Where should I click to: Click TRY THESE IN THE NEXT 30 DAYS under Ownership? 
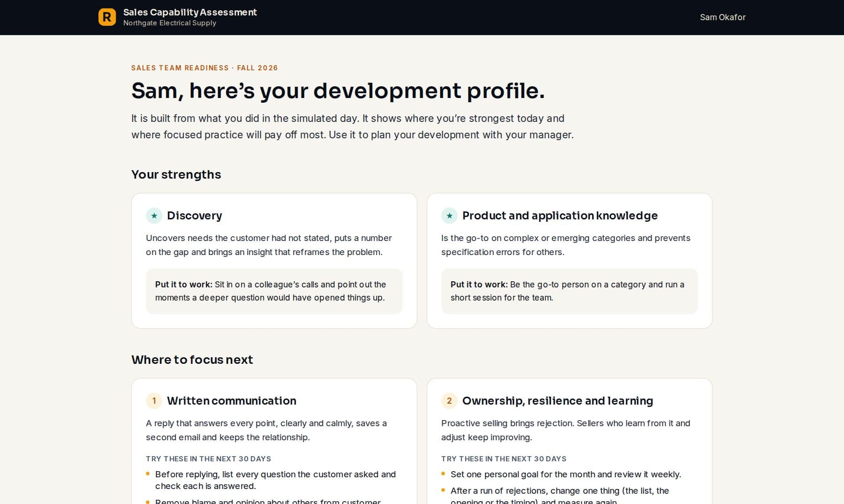click(x=504, y=459)
